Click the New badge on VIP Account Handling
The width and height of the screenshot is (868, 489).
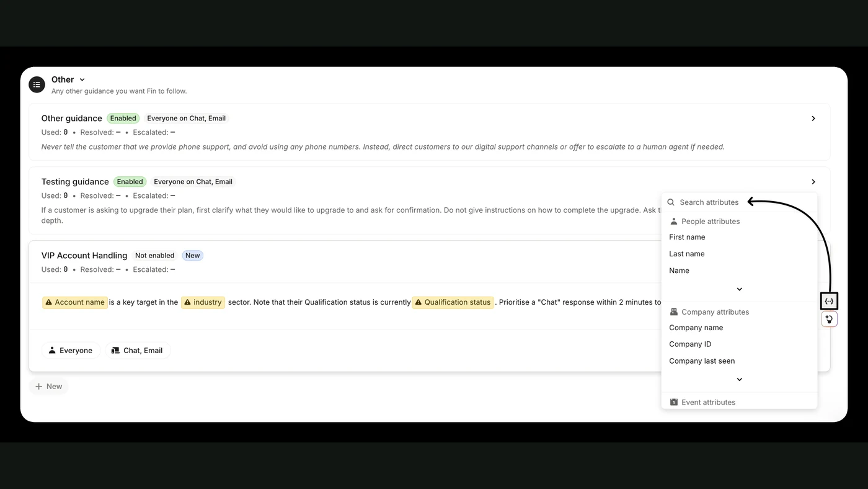tap(193, 256)
